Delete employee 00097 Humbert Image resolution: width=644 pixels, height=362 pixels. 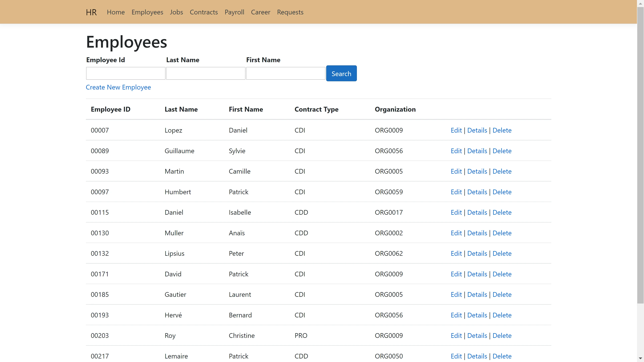[502, 192]
